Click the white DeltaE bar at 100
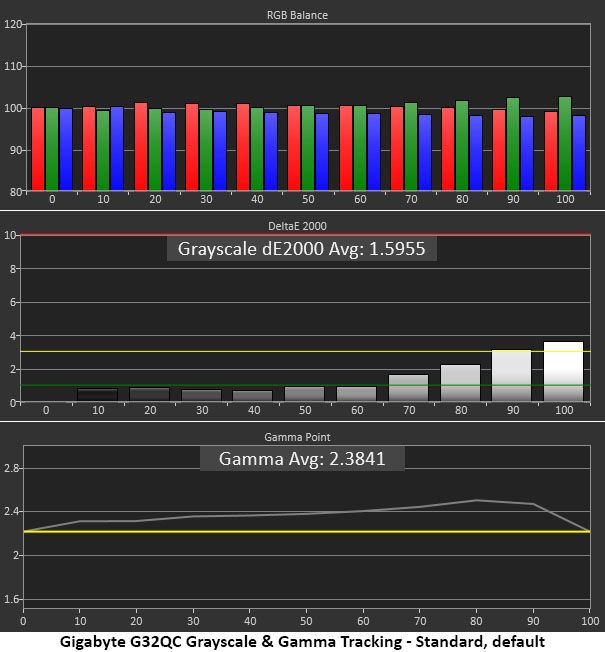 coord(563,371)
